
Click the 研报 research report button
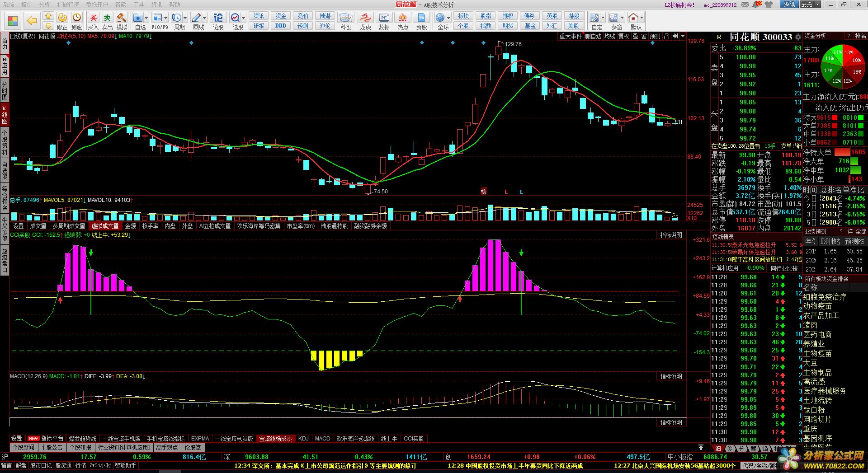[259, 26]
